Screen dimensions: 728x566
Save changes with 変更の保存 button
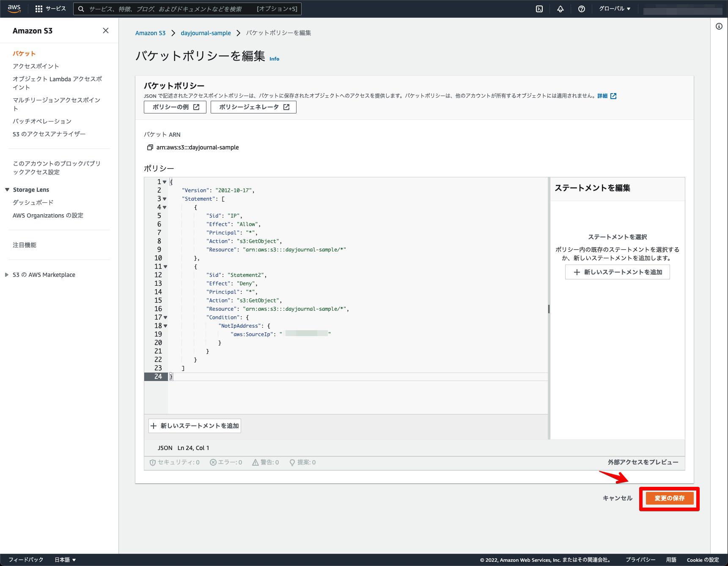pos(670,498)
